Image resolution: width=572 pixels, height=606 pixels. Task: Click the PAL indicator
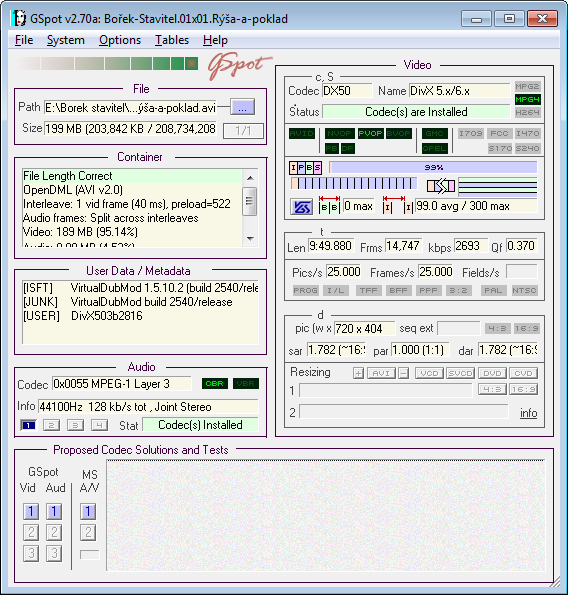[x=493, y=291]
